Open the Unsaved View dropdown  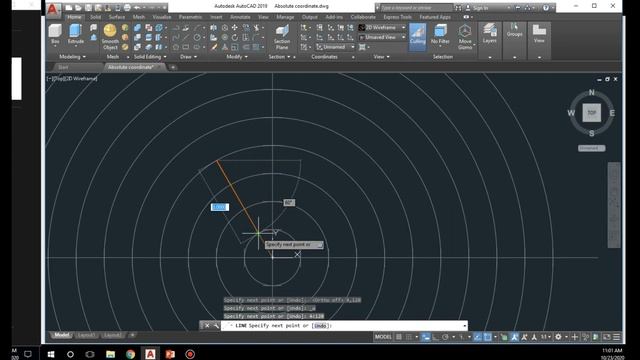pyautogui.click(x=382, y=37)
